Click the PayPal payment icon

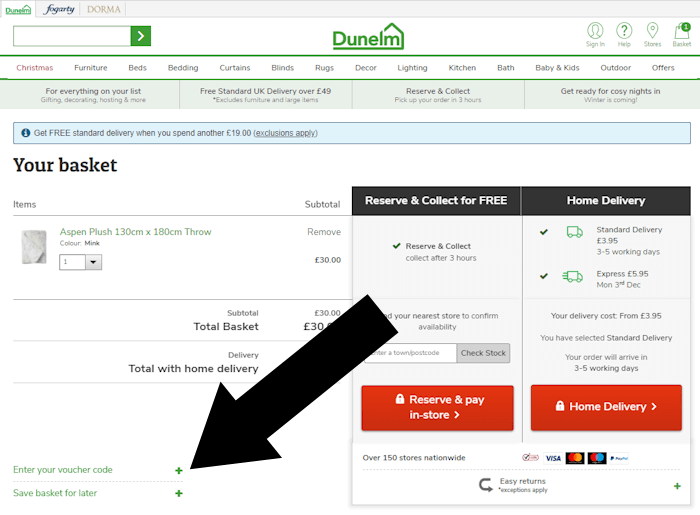[619, 458]
